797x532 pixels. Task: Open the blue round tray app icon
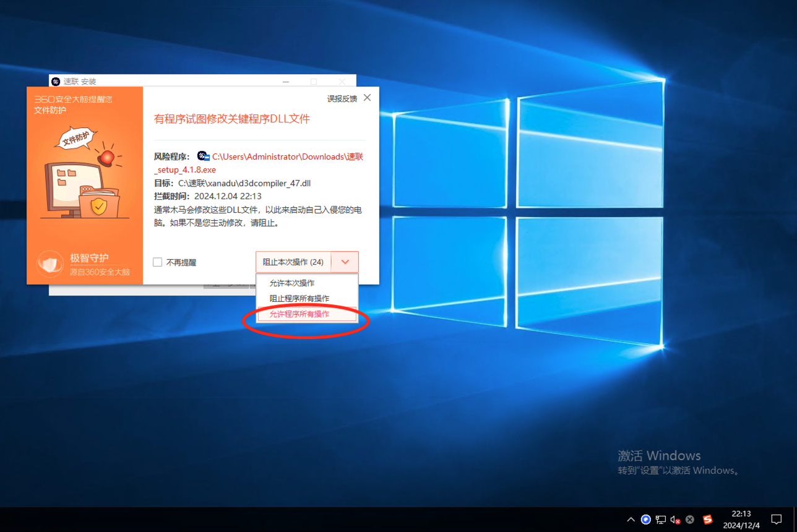tap(646, 520)
